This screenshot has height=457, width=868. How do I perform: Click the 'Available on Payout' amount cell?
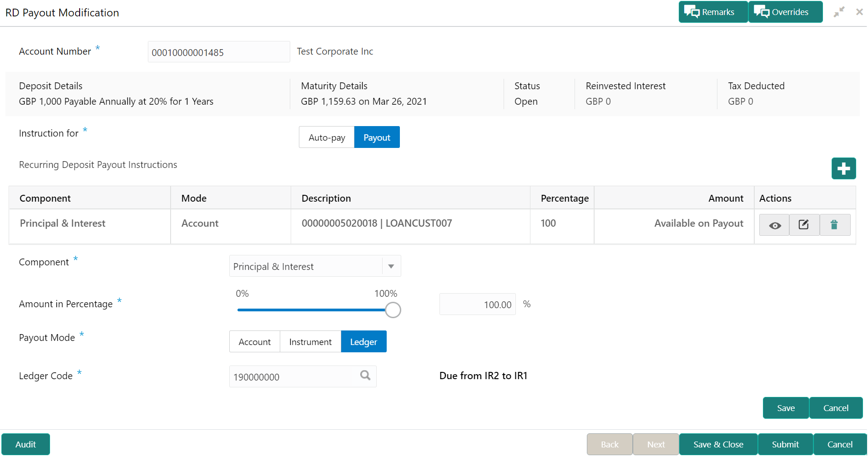[x=674, y=226]
